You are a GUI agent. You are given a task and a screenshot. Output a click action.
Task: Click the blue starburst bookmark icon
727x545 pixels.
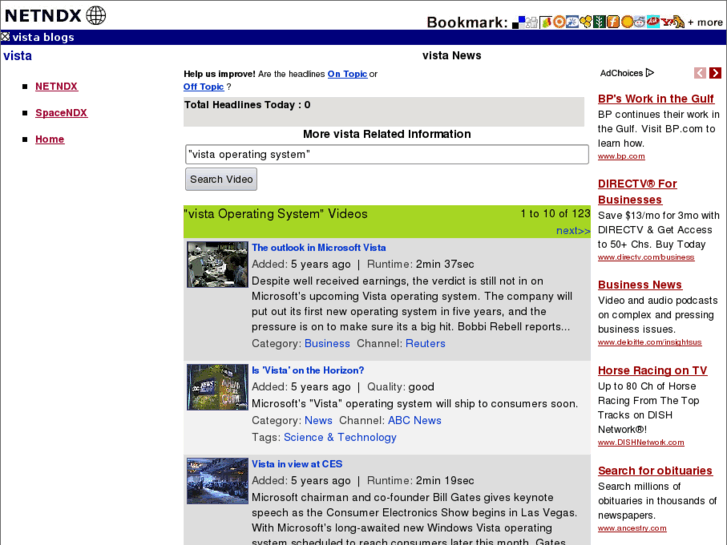click(x=572, y=22)
